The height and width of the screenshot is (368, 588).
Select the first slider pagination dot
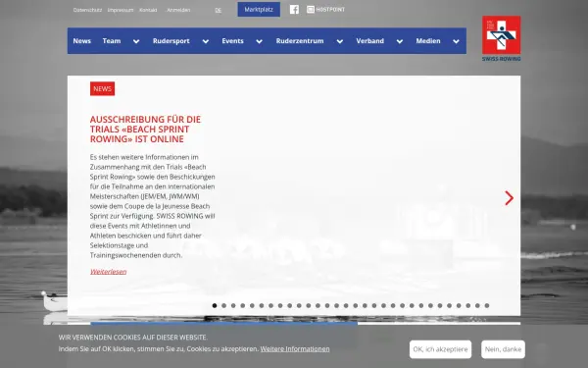215,305
